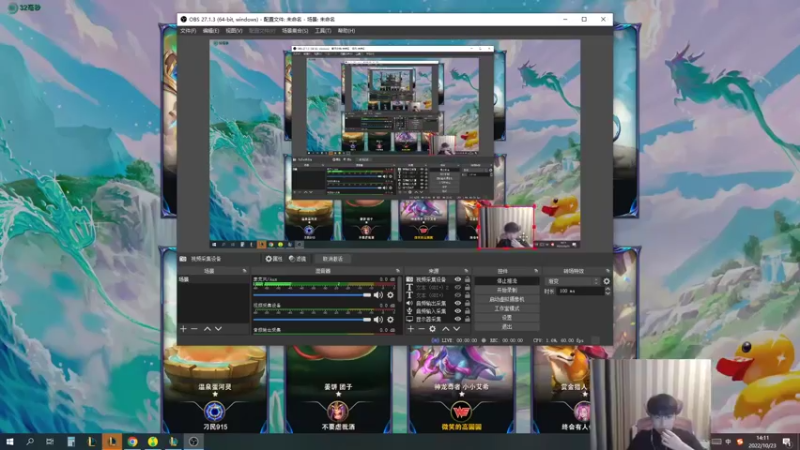Open the 编辑(E) menu

(x=211, y=31)
